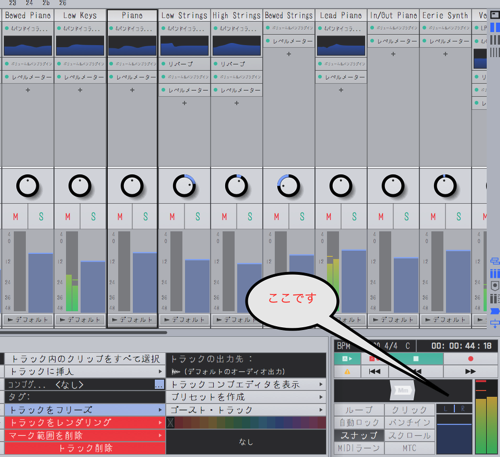The width and height of the screenshot is (500, 457).
Task: Mute the Piano track
Action: point(120,217)
